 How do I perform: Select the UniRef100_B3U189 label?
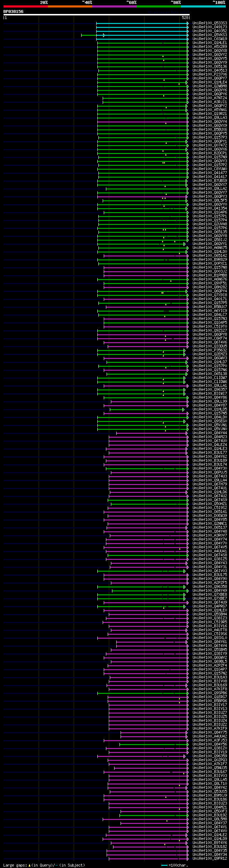click(x=210, y=460)
